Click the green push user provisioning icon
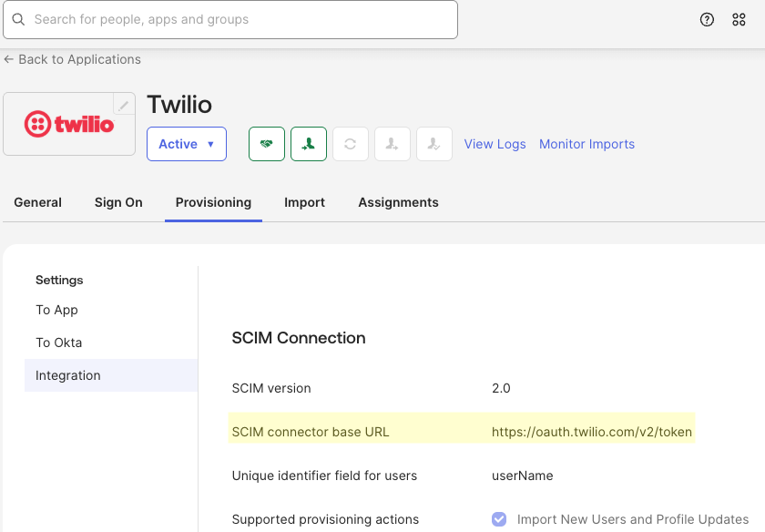The height and width of the screenshot is (532, 765). [x=309, y=144]
